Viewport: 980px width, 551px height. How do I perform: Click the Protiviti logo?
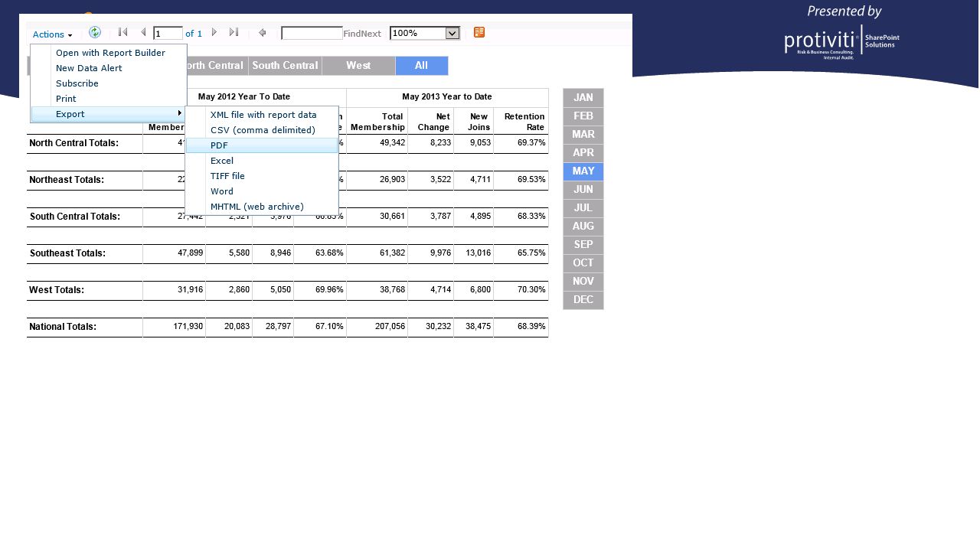pos(842,41)
